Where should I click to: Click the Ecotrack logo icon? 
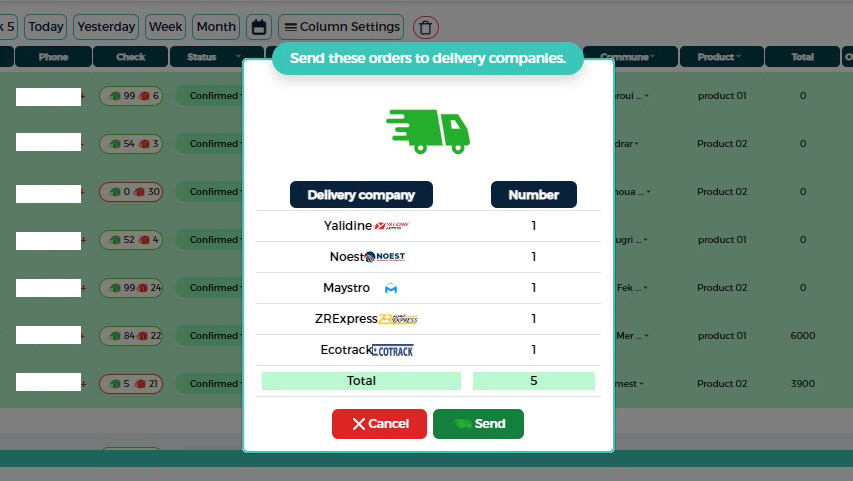(x=392, y=350)
